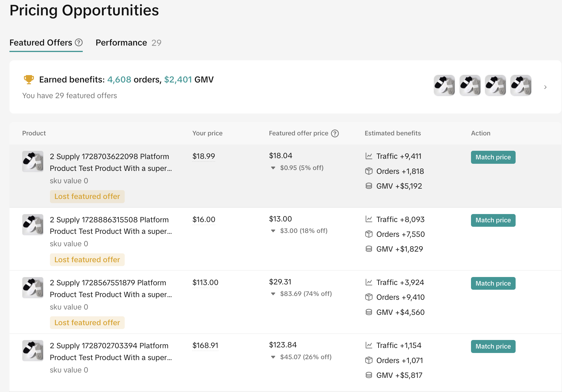This screenshot has height=392, width=562.
Task: Click the help icon next to Featured offer price
Action: point(335,133)
